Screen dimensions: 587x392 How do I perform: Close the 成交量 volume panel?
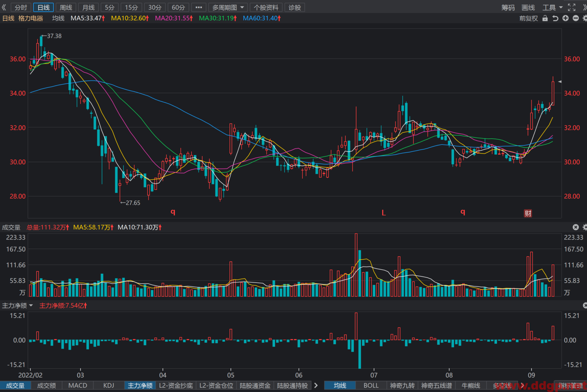(576, 227)
